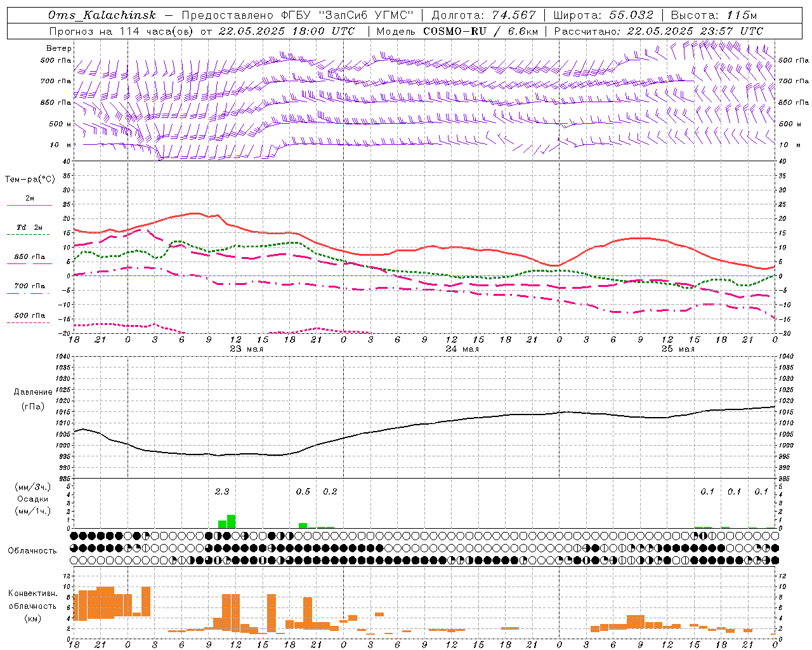Click the "Осадки" precipitation label
This screenshot has width=812, height=650.
point(33,499)
